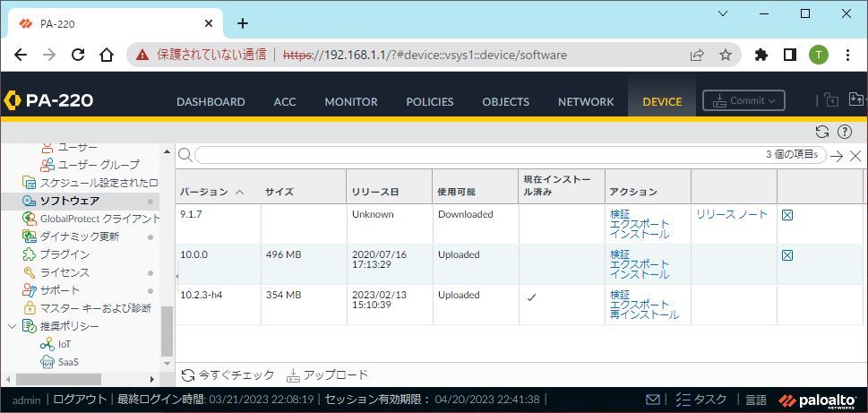
Task: Click the config lock icon in header
Action: coord(831,100)
